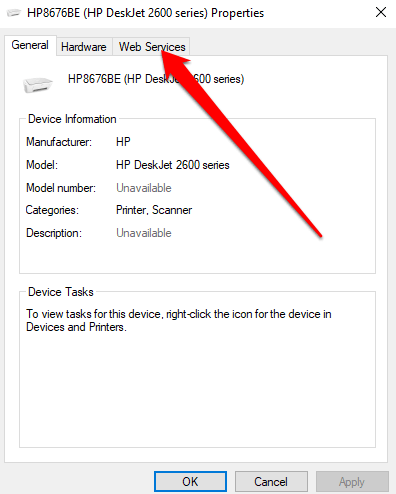396x494 pixels.
Task: Click the Device Tasks group label
Action: click(61, 292)
